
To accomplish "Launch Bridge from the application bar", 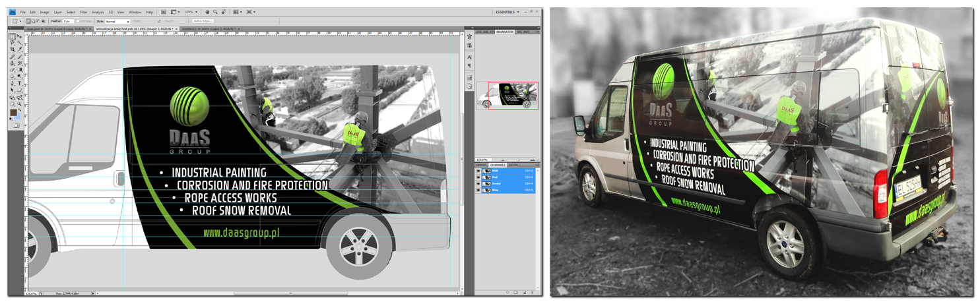I will pos(163,12).
